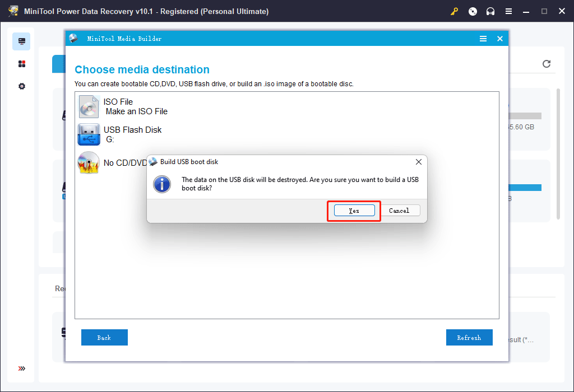Click the refresh arrow in main window
This screenshot has height=392, width=574.
[546, 64]
